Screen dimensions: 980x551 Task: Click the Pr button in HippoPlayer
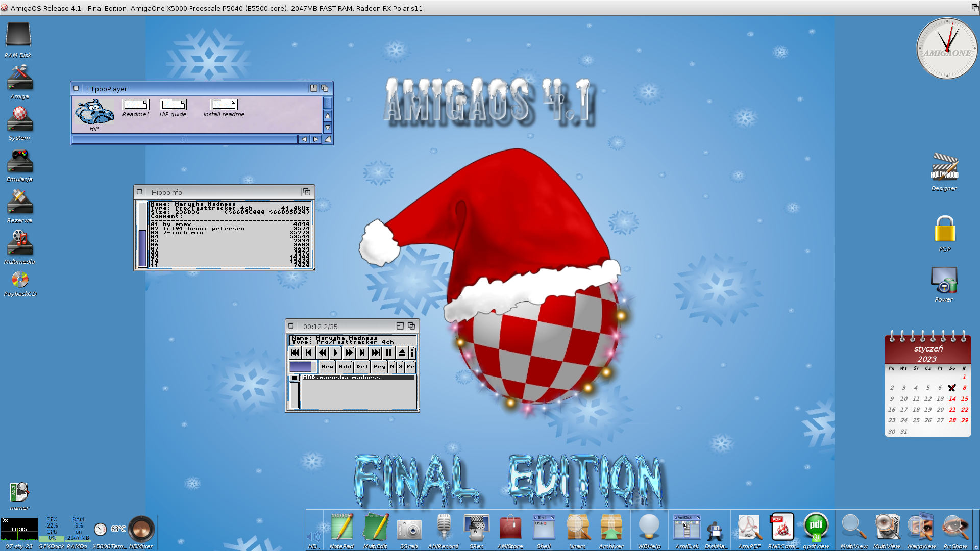click(410, 366)
